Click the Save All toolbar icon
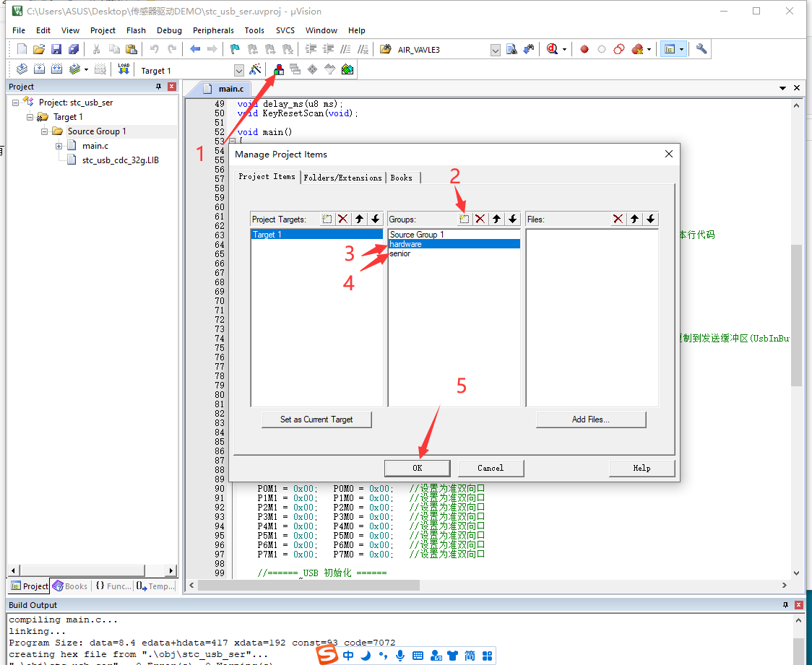The height and width of the screenshot is (665, 812). click(74, 49)
